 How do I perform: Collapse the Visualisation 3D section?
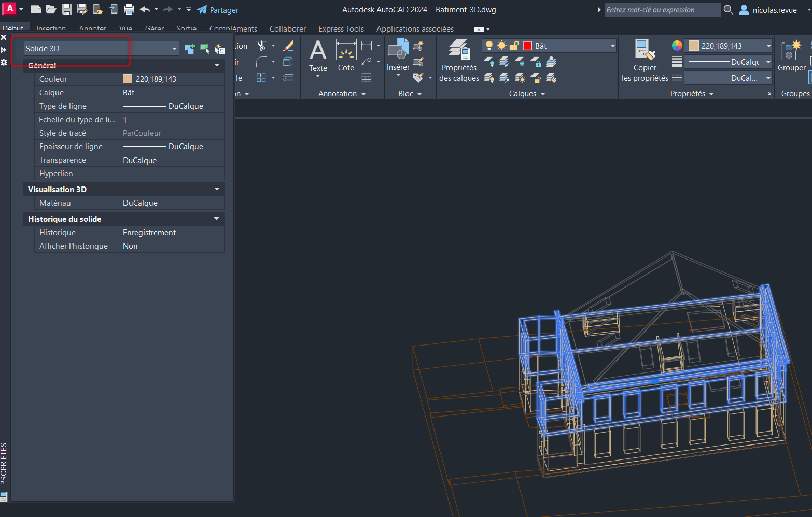tap(217, 189)
